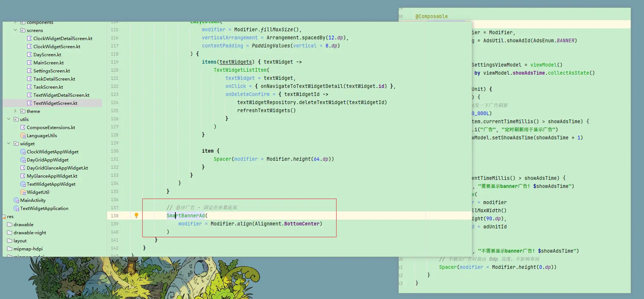Viewport: 644px width, 299px height.
Task: Click TextWidgetListItem call in the code
Action: click(240, 70)
